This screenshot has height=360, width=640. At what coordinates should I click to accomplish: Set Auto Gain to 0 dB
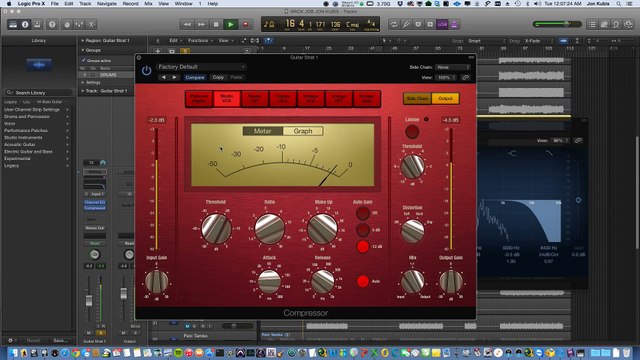tap(362, 230)
